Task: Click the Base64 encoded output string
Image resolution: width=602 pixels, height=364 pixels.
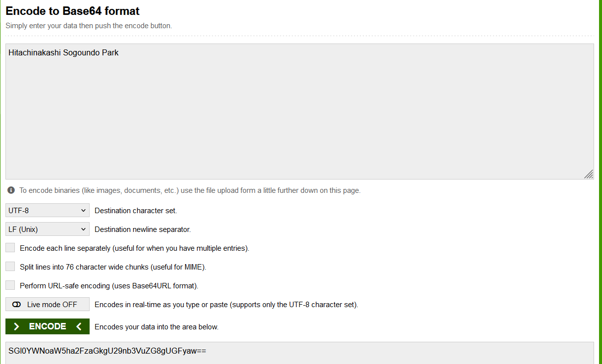Action: [x=107, y=351]
